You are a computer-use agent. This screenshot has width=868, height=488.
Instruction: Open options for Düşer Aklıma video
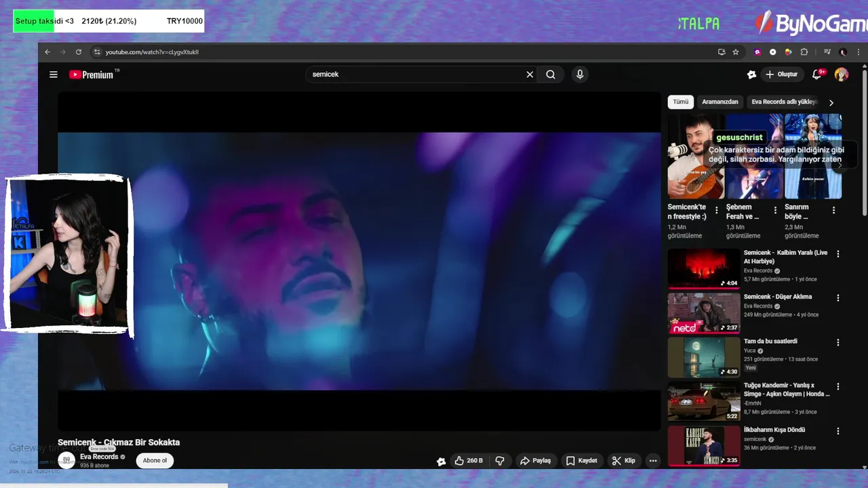(838, 298)
